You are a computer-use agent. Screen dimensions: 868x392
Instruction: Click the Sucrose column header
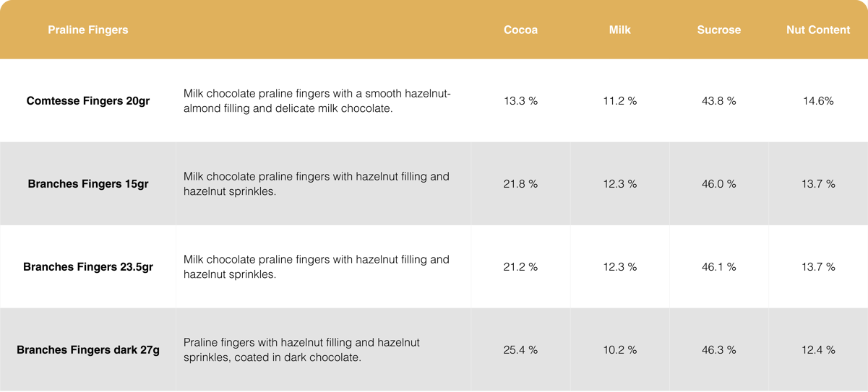click(718, 30)
